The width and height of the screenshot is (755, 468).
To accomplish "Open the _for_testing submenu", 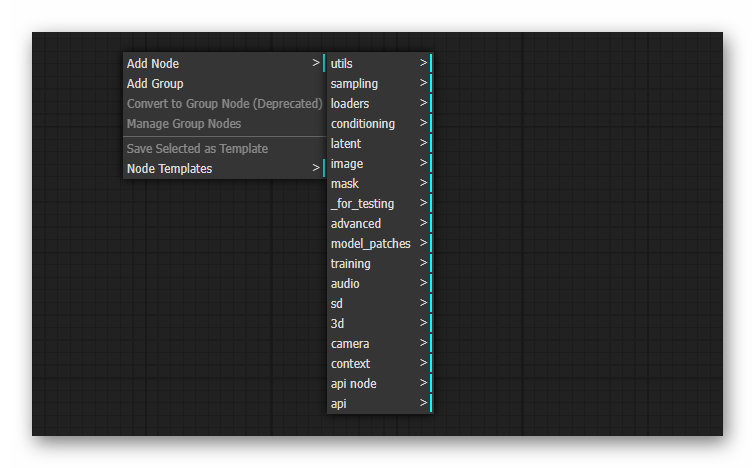I will coord(378,204).
